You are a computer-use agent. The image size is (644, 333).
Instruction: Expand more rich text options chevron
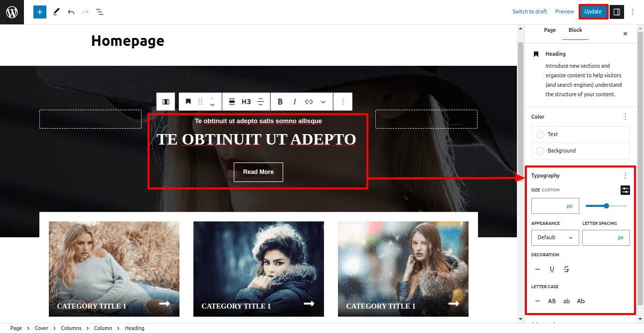[x=323, y=102]
